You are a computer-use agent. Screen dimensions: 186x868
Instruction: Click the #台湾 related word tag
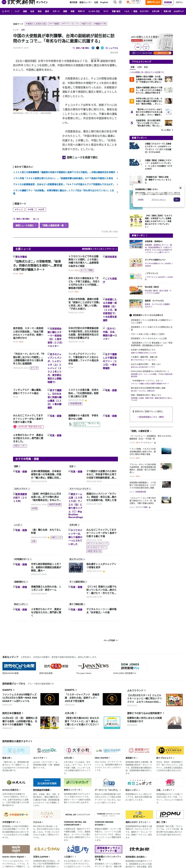[41, 210]
